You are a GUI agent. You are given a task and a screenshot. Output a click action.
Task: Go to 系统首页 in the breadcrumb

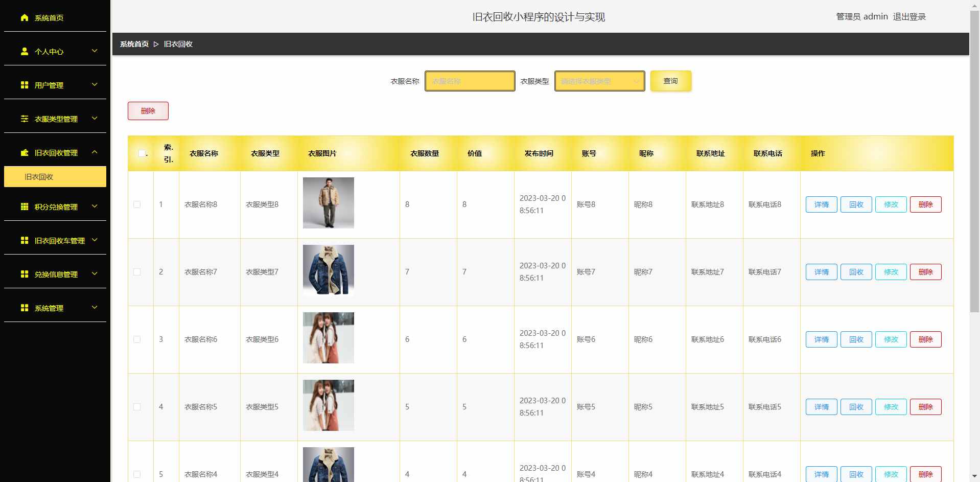[134, 44]
